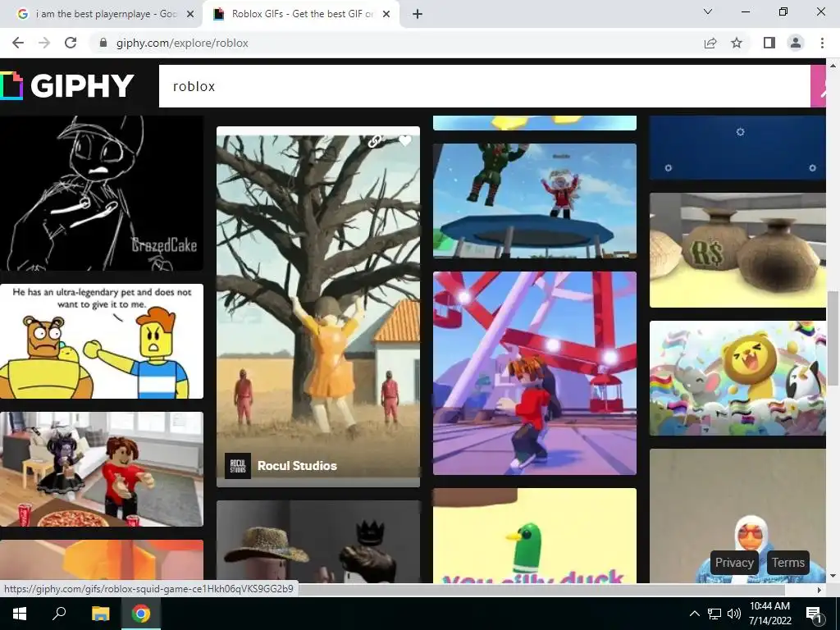Select the Roblox GIFs tab
The height and width of the screenshot is (630, 840).
pyautogui.click(x=300, y=14)
